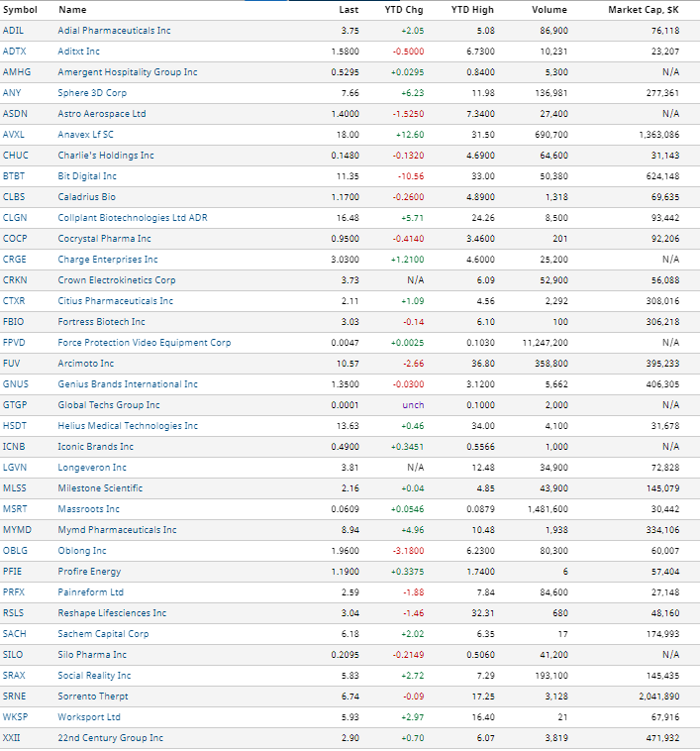Open Worksport Ltd company link
This screenshot has height=751, width=700.
point(89,717)
